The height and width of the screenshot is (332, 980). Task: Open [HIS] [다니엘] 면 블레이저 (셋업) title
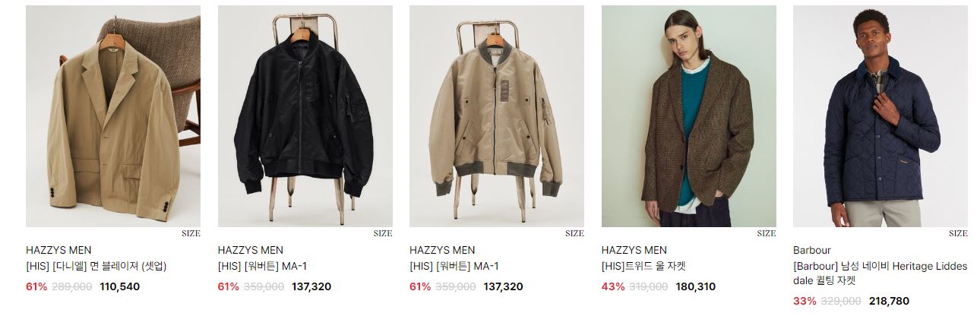point(96,266)
